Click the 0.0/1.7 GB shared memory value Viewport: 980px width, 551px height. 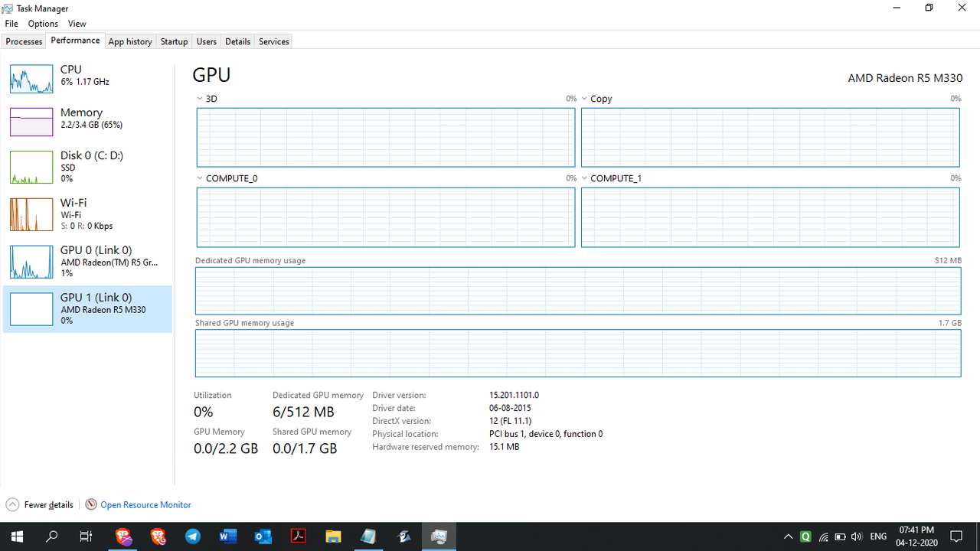(x=305, y=449)
